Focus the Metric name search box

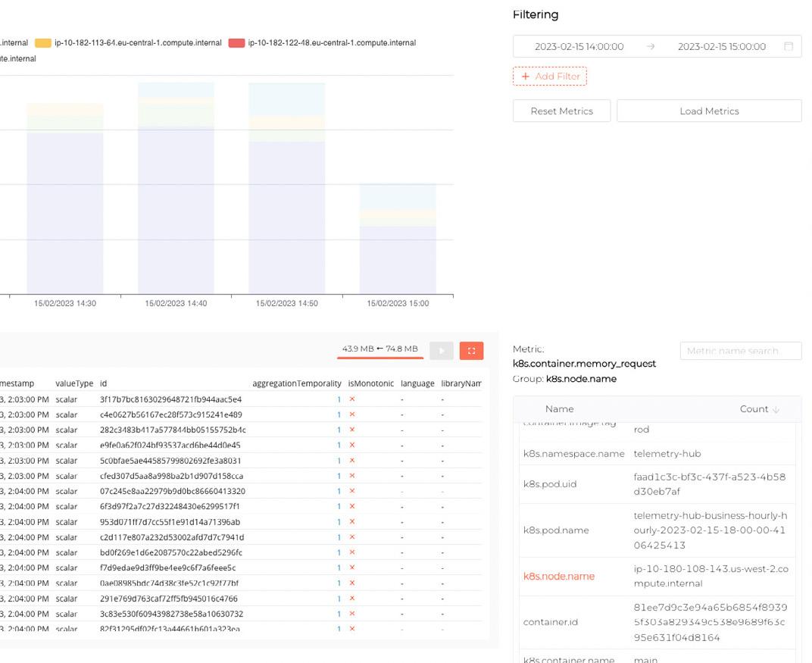click(740, 351)
